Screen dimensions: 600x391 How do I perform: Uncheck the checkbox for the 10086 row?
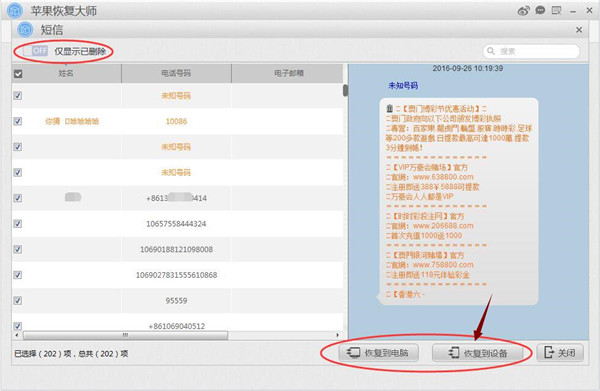pyautogui.click(x=18, y=121)
